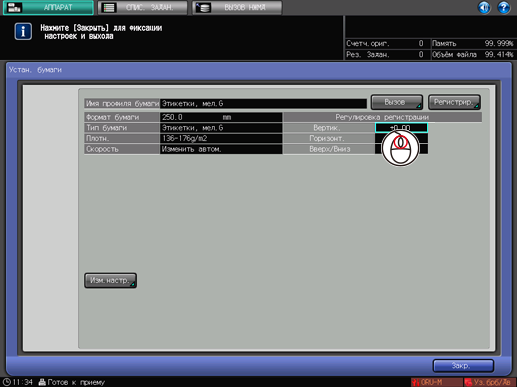Click the Горизонт. label
517x387 pixels.
click(x=329, y=138)
